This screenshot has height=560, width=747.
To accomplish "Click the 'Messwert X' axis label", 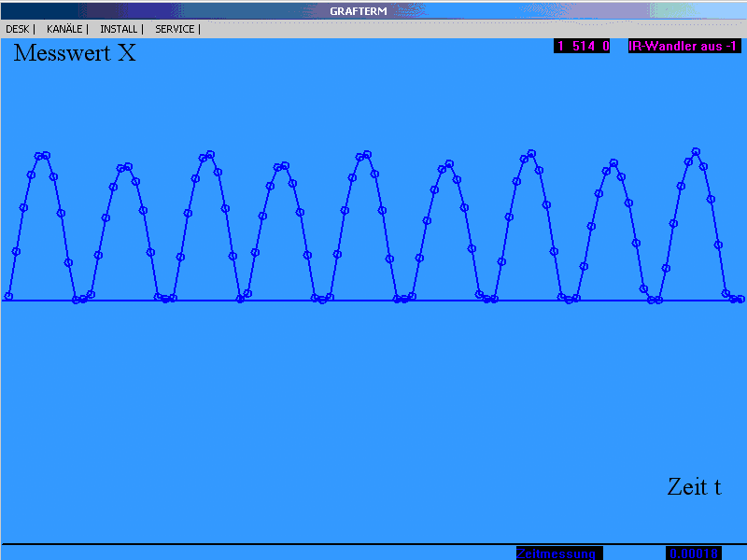I will pos(75,53).
